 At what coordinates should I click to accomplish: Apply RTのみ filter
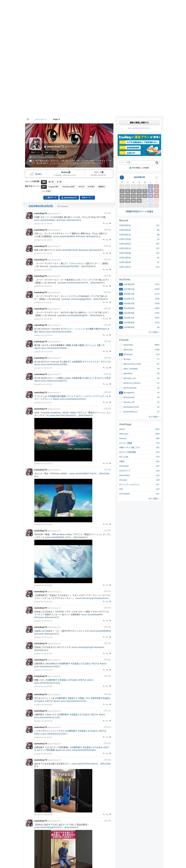click(x=82, y=187)
